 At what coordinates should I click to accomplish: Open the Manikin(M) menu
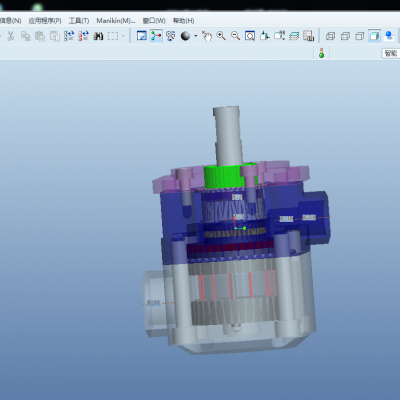(x=116, y=21)
